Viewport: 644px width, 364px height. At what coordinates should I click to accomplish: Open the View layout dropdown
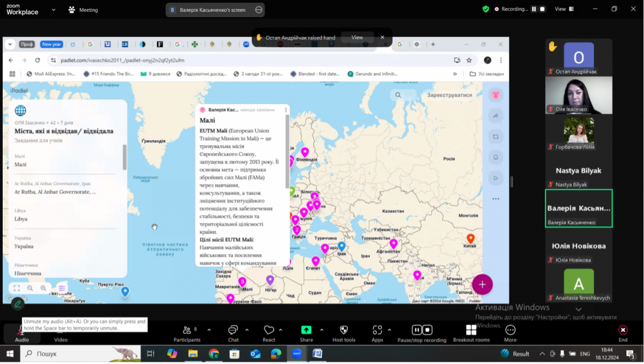pyautogui.click(x=563, y=9)
